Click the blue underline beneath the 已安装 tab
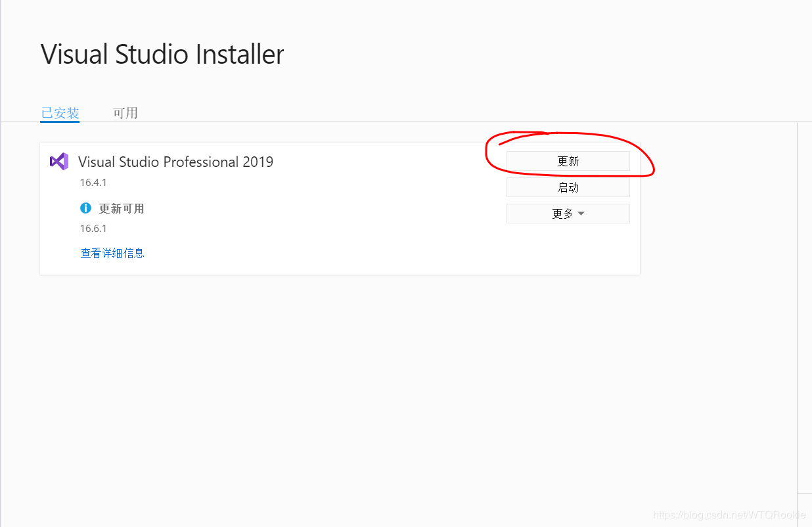 [x=60, y=122]
